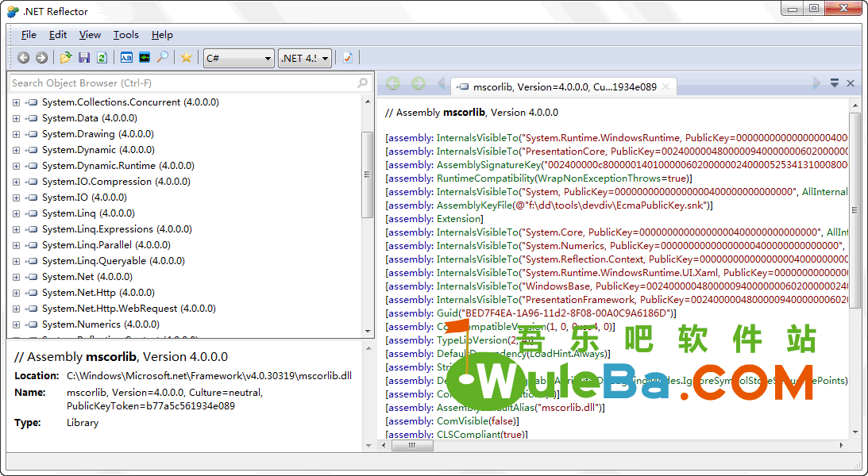The image size is (868, 476).
Task: Click the object browser scrollbar up arrow
Action: click(368, 102)
